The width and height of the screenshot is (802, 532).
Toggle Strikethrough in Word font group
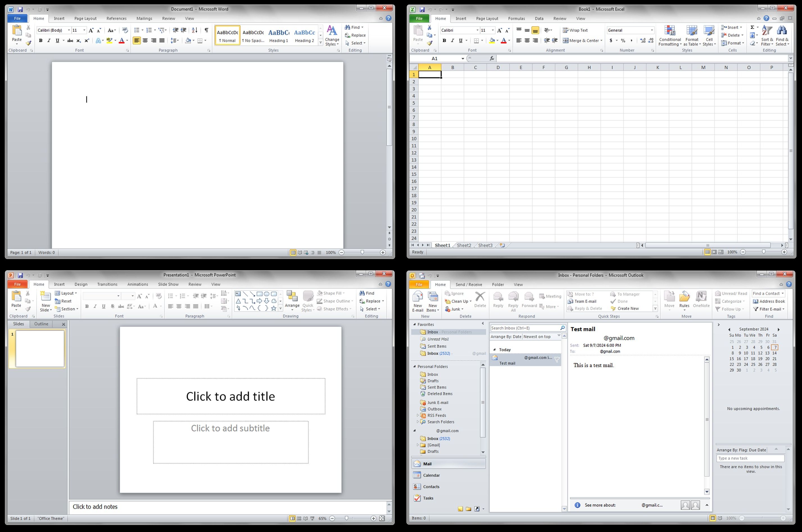tap(70, 40)
